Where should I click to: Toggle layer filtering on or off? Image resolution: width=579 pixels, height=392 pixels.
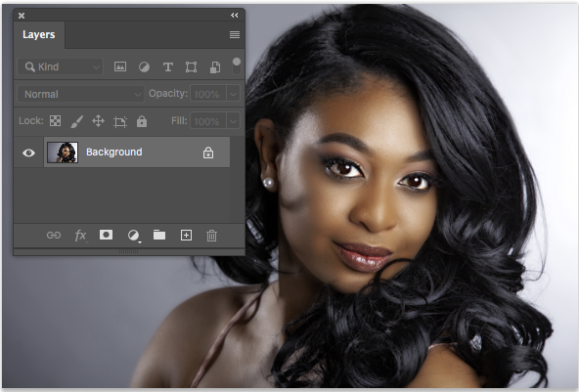tap(237, 66)
